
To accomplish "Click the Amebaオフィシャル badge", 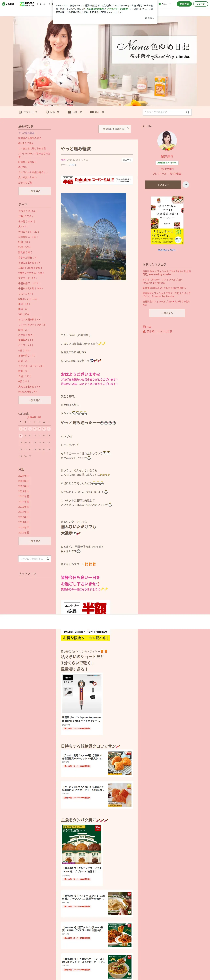I will [167, 163].
